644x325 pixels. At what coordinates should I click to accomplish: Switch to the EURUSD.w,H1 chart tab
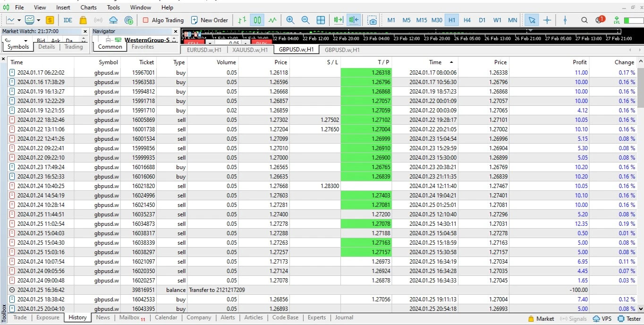204,50
